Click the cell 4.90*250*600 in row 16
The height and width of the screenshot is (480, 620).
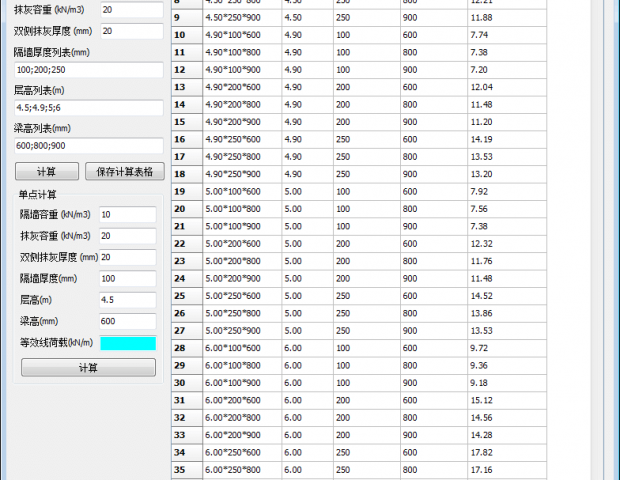(x=240, y=139)
